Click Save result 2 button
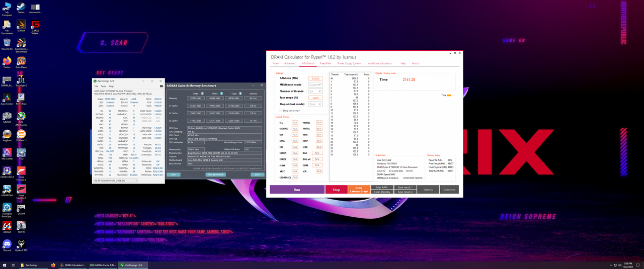Screen dimensions: 644x269 click(x=405, y=192)
